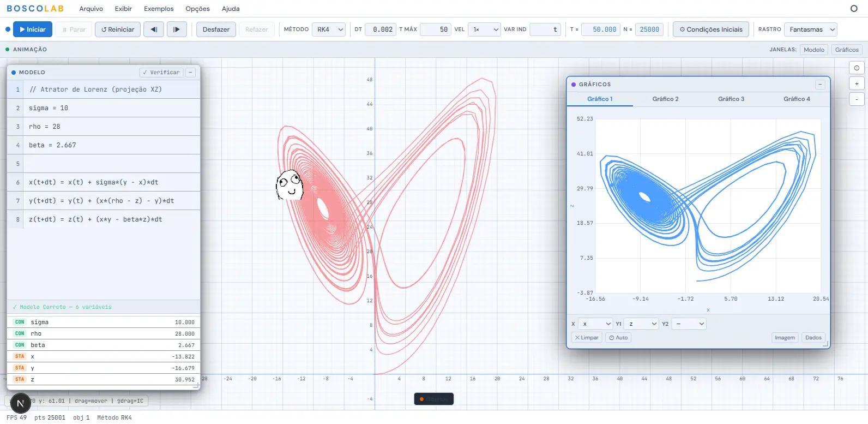This screenshot has height=424, width=868.
Task: Open the Exemplos menu
Action: 159,9
